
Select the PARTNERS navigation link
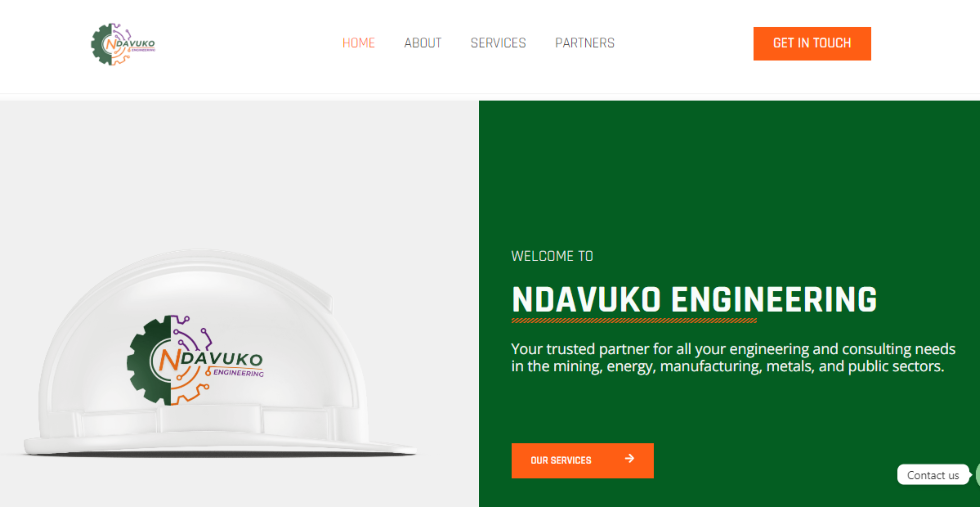pyautogui.click(x=585, y=43)
